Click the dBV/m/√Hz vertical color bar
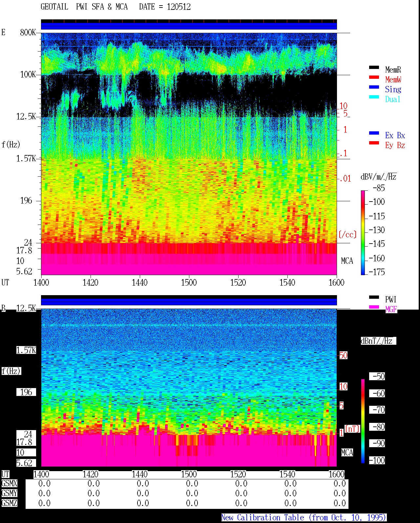 point(363,232)
